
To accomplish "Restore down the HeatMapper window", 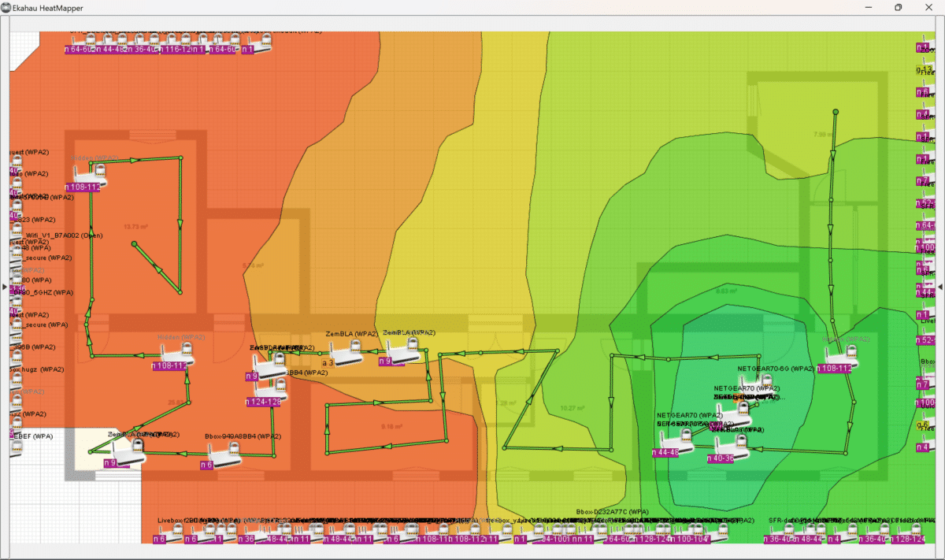I will click(898, 7).
